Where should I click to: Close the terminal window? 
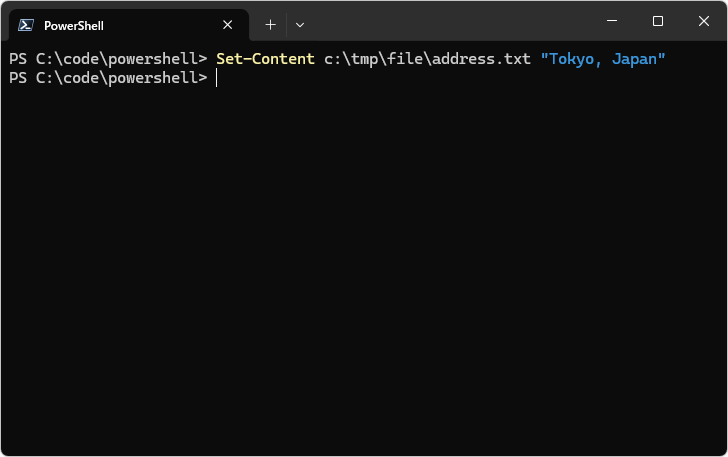[704, 21]
